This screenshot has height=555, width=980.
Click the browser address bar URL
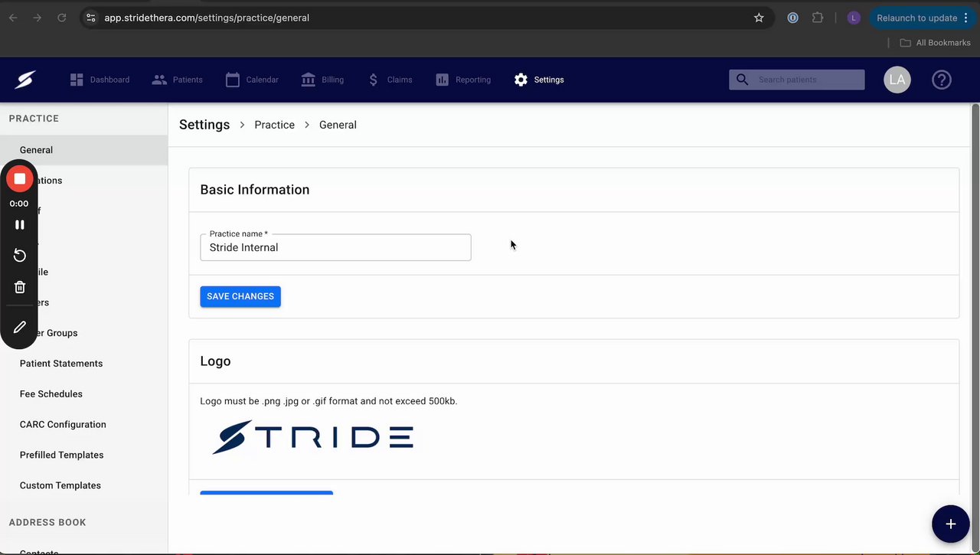pos(207,18)
